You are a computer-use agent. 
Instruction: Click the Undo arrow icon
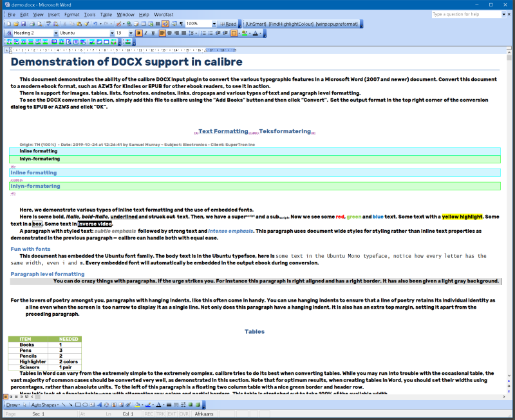(x=95, y=24)
